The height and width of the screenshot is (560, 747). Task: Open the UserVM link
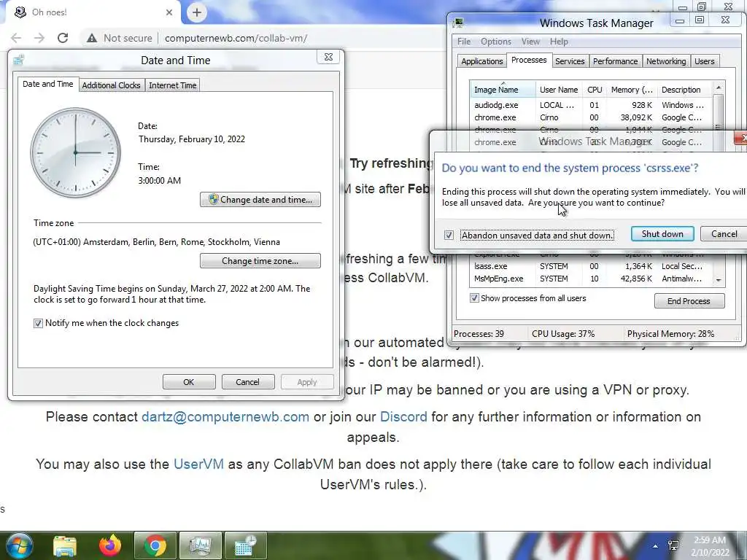pos(198,464)
